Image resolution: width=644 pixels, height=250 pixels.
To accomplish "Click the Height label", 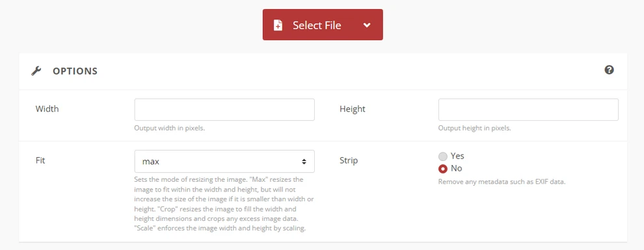I will point(353,109).
